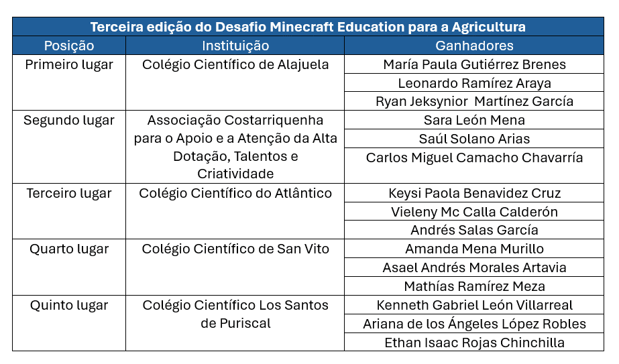Select the Ganhadores column header
The height and width of the screenshot is (364, 619).
pos(474,46)
